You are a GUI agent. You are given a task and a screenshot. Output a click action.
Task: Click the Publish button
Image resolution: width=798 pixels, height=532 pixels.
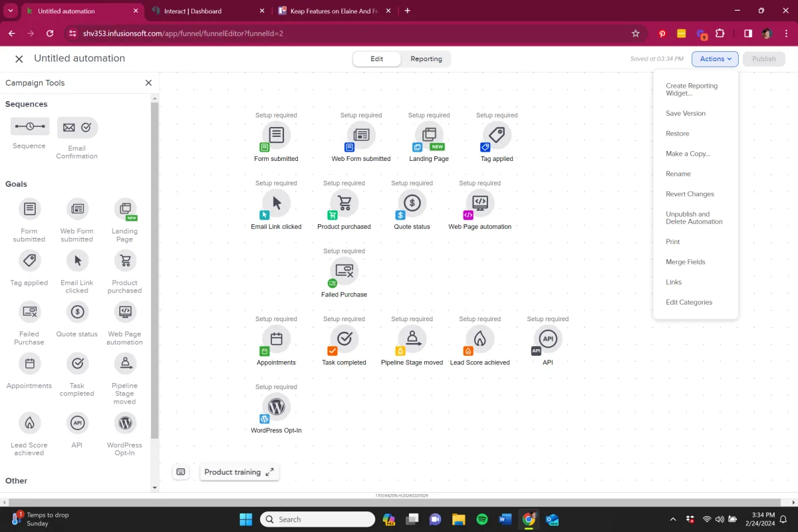pos(763,59)
